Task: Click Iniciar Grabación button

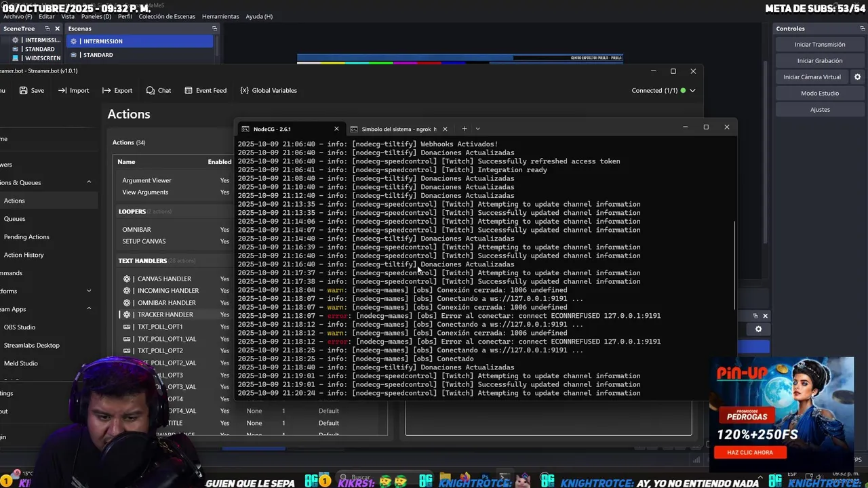Action: coord(820,60)
